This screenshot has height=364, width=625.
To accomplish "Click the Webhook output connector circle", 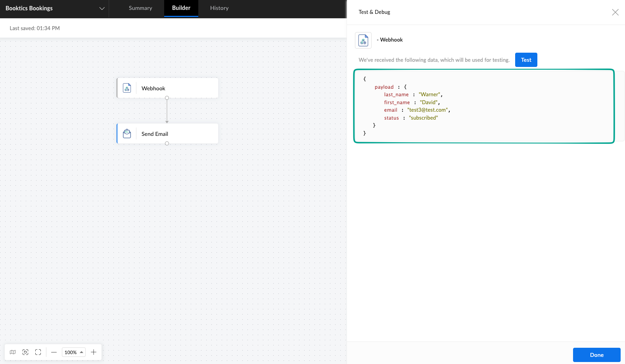I will (x=167, y=98).
